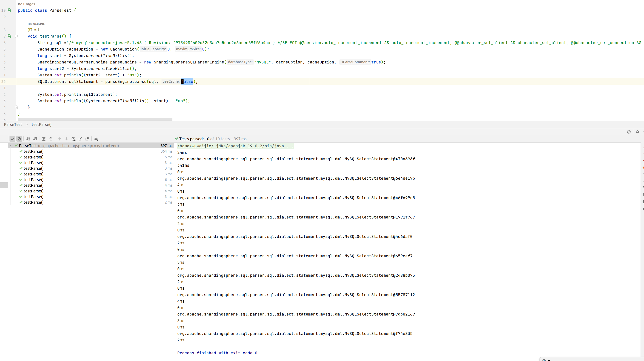Select the first testParse() result, 364 ms
Image resolution: width=644 pixels, height=361 pixels.
pyautogui.click(x=34, y=151)
